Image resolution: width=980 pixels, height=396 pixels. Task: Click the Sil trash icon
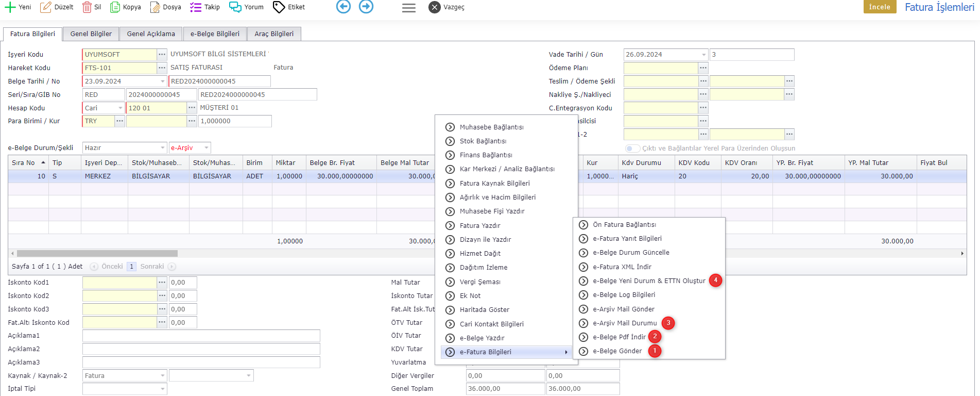point(87,7)
